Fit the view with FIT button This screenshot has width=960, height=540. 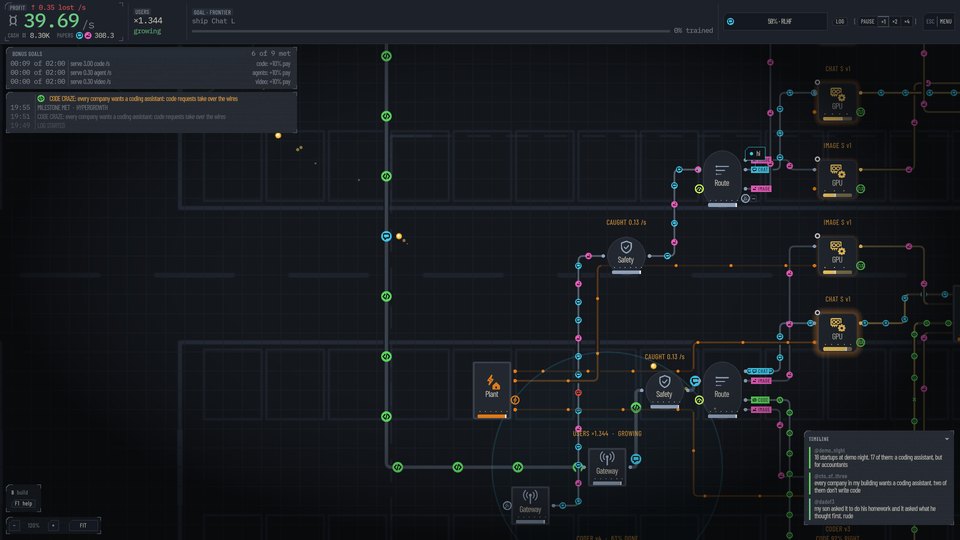tap(83, 525)
